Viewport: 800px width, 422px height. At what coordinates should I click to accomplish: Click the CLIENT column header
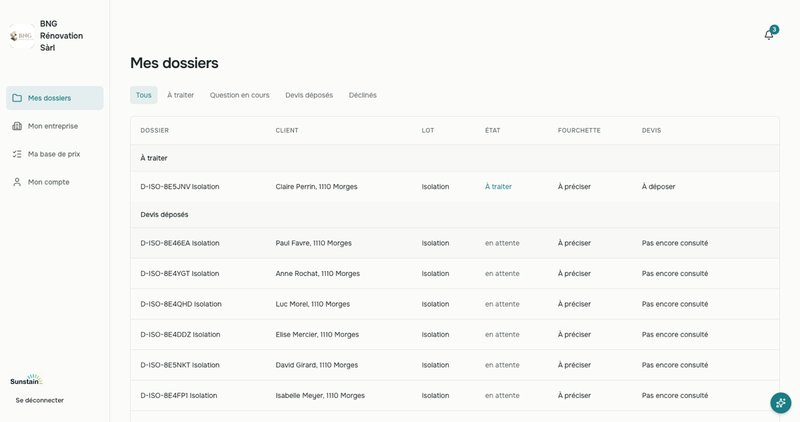[x=287, y=131]
